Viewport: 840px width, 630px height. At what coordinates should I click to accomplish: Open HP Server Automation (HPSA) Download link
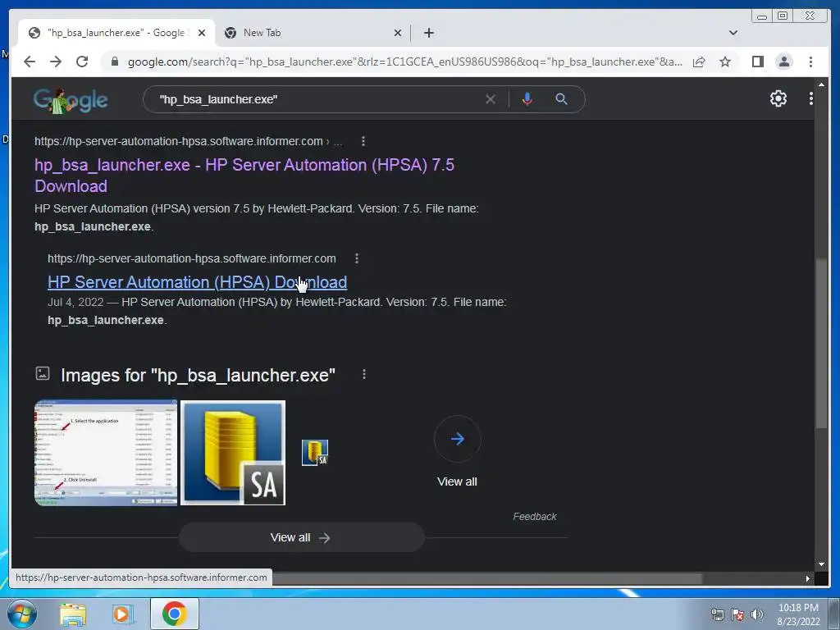pos(197,282)
